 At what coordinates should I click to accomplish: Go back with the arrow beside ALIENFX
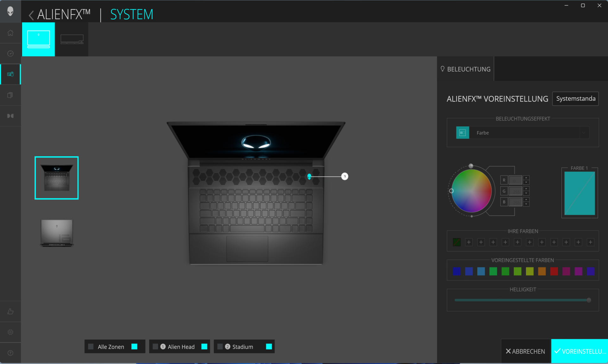[31, 15]
